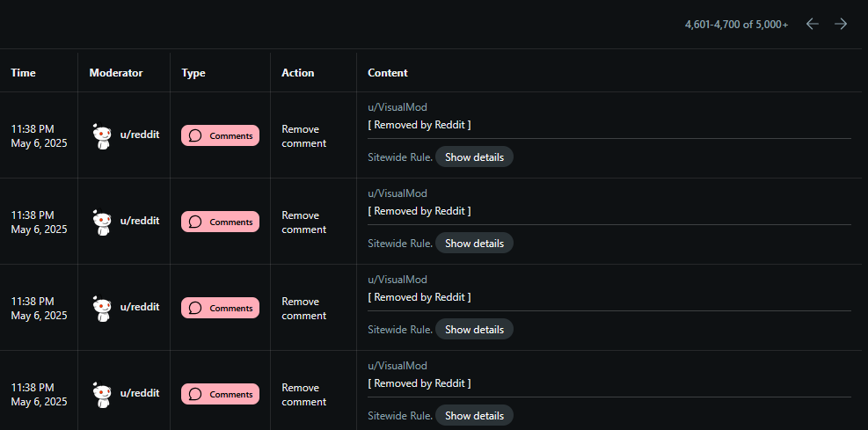Image resolution: width=868 pixels, height=430 pixels.
Task: Go to the previous page arrow
Action: (812, 24)
